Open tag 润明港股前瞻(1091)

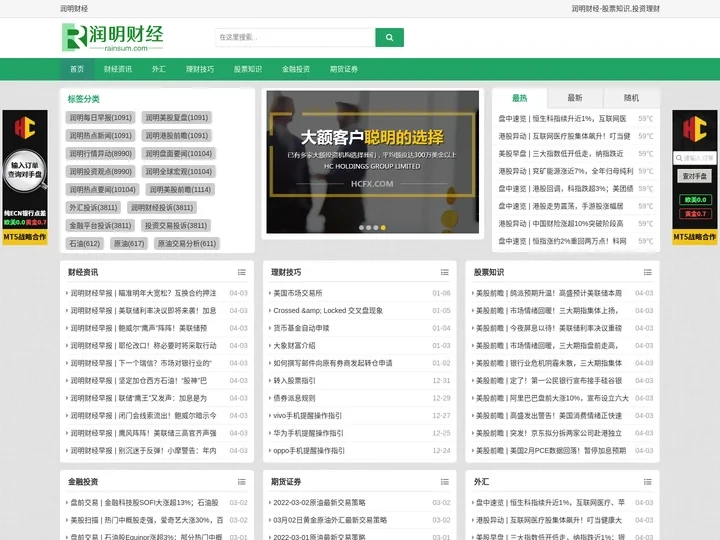tap(177, 136)
